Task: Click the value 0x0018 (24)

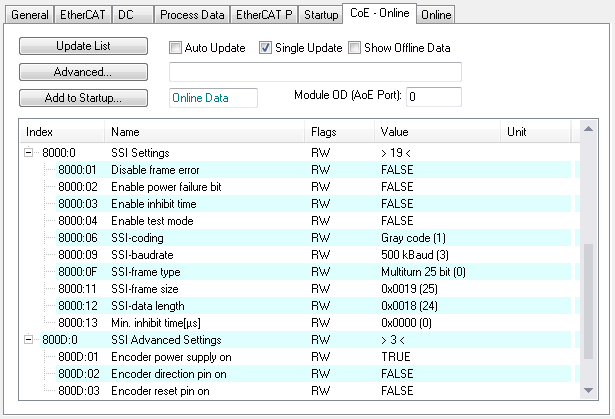Action: [409, 306]
